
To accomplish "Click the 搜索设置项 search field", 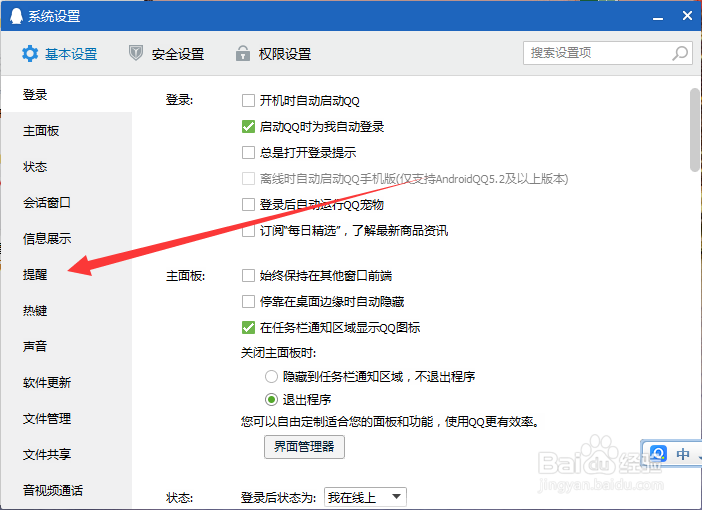I will tap(608, 53).
